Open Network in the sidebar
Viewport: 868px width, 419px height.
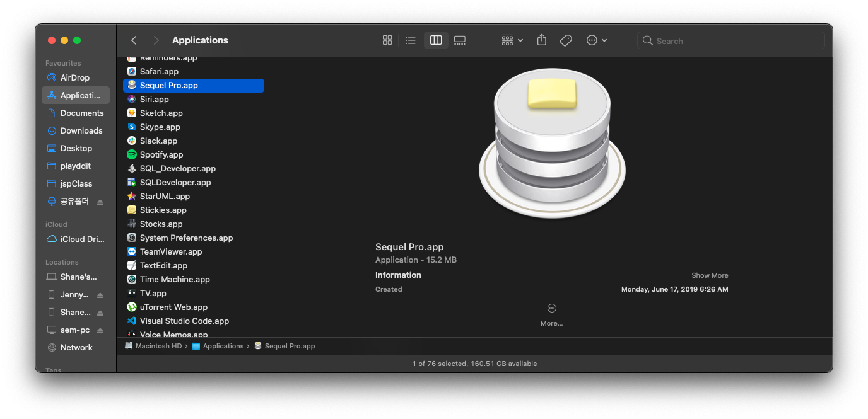tap(75, 347)
